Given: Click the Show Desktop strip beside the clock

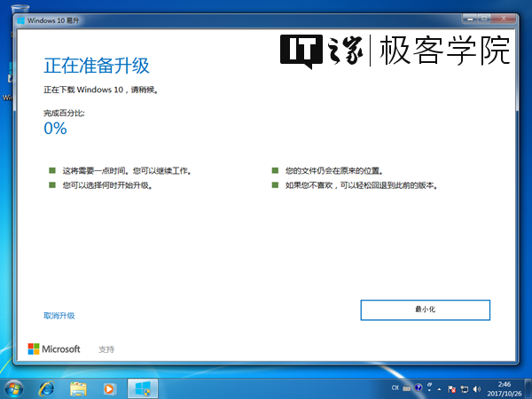Looking at the screenshot, I should tap(528, 389).
